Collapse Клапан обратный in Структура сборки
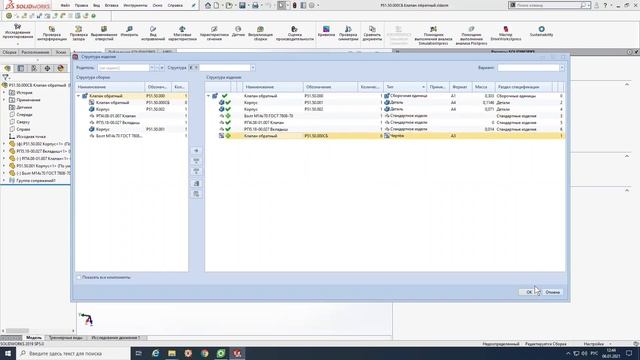The height and width of the screenshot is (360, 640). [x=78, y=96]
